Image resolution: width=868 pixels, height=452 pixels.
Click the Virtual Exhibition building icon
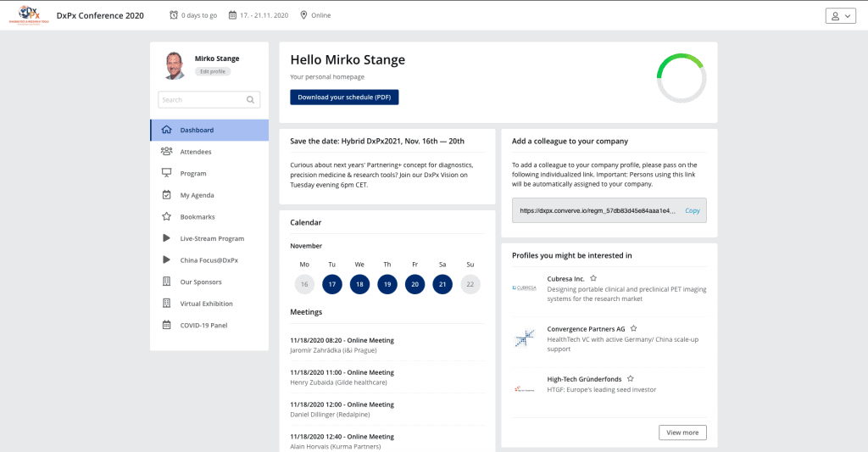point(166,304)
